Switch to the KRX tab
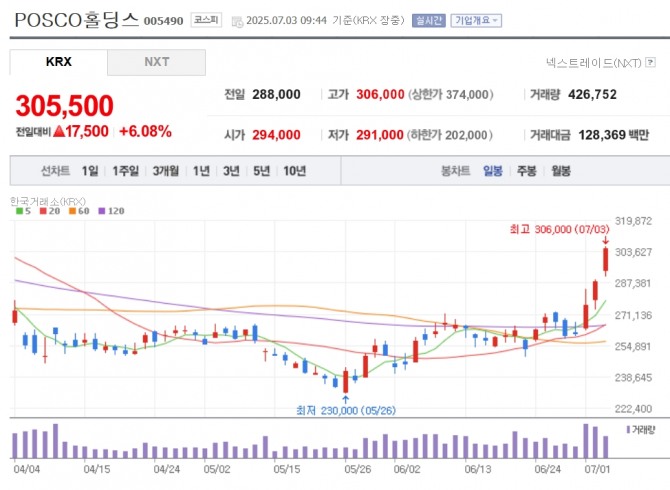Screen dimensions: 670x490 (x=59, y=62)
